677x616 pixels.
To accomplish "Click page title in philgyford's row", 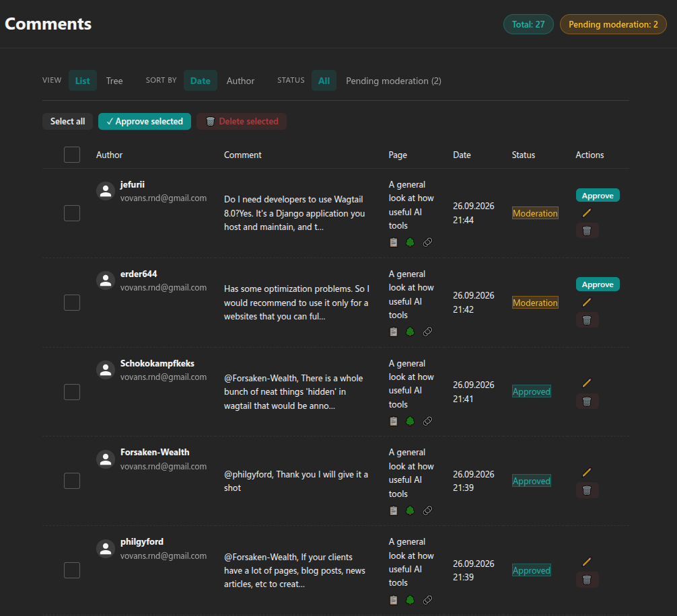I will [411, 562].
